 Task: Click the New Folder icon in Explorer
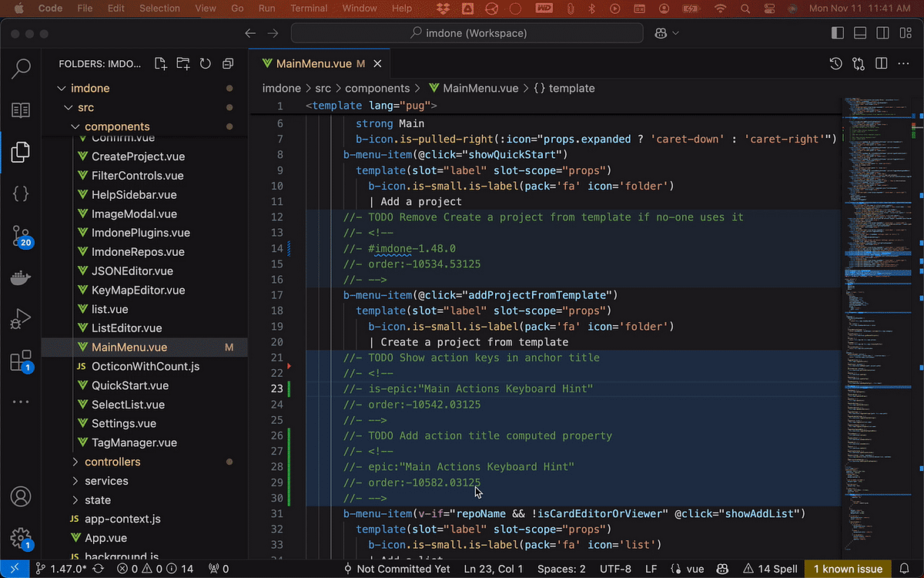tap(182, 64)
